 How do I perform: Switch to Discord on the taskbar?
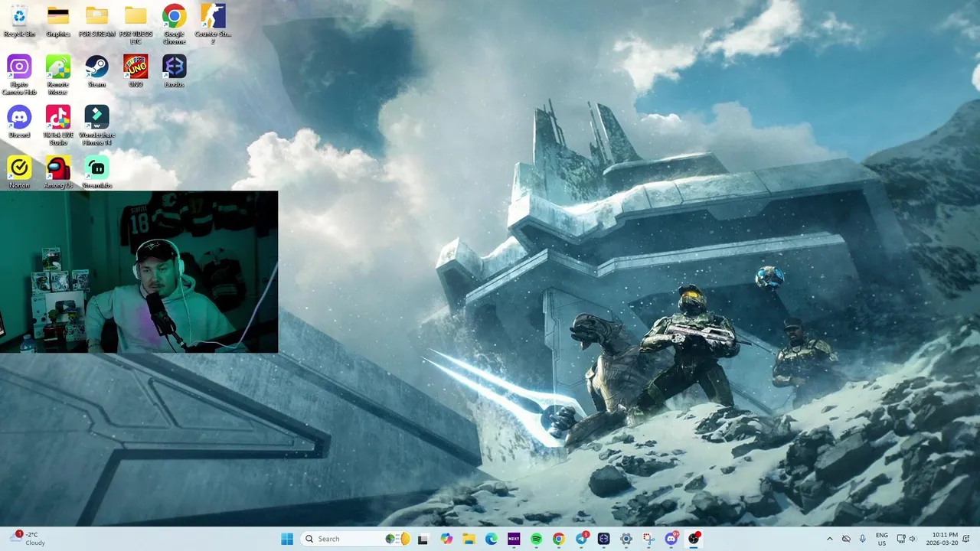point(671,539)
